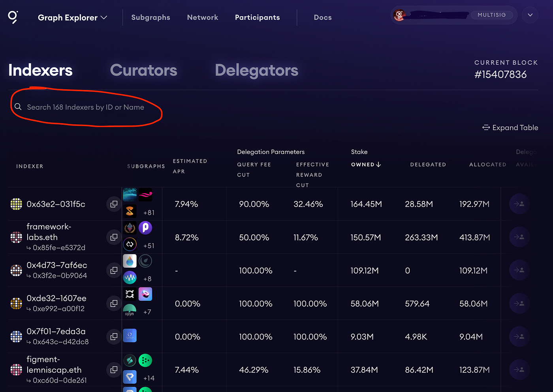Click the Graph Protocol logo top left
The height and width of the screenshot is (392, 553).
point(12,17)
